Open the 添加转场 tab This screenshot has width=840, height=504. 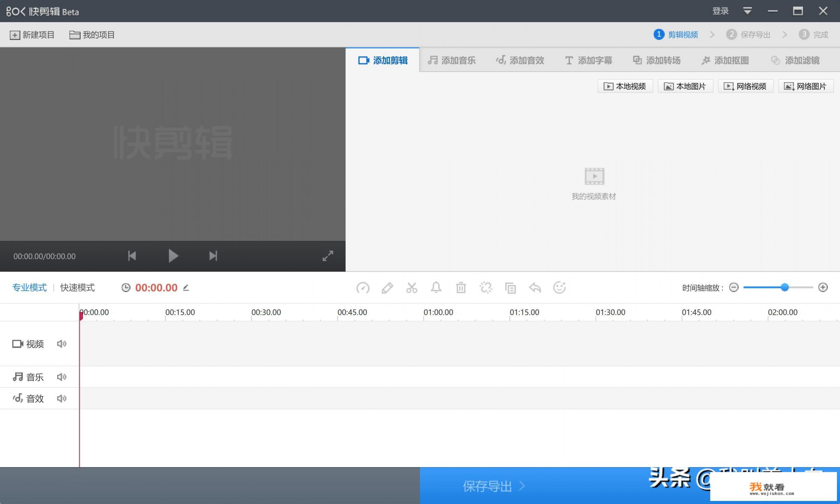coord(656,60)
